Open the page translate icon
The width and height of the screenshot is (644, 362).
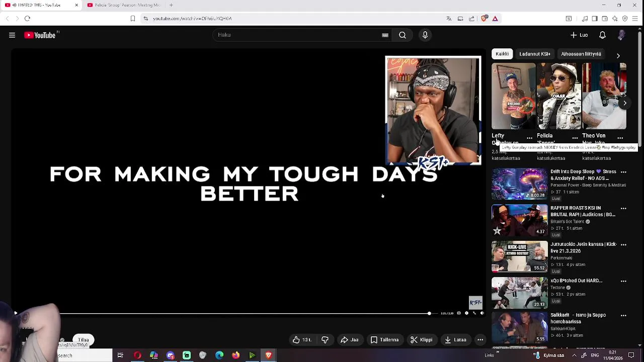pyautogui.click(x=449, y=19)
